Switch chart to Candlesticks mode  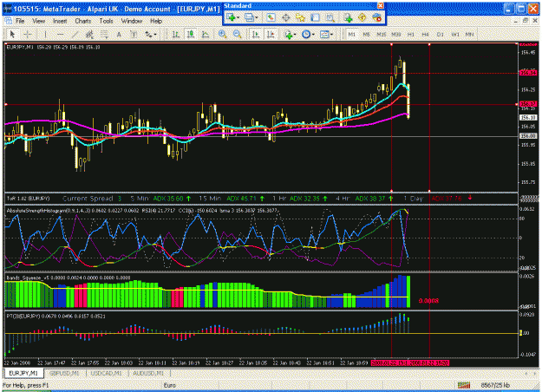tap(191, 34)
